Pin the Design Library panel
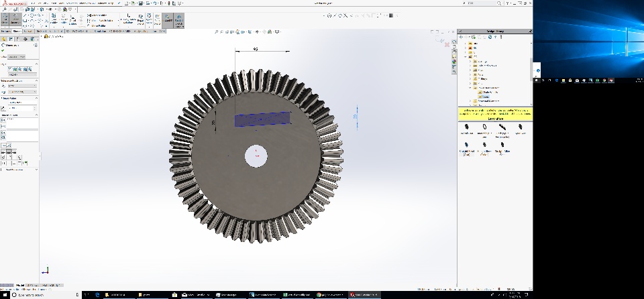The height and width of the screenshot is (299, 644). [529, 31]
